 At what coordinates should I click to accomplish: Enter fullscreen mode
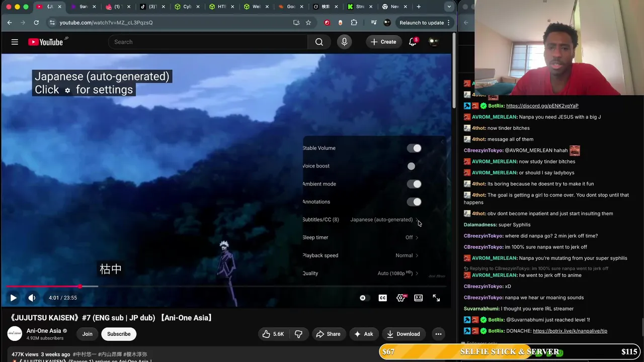(x=436, y=298)
